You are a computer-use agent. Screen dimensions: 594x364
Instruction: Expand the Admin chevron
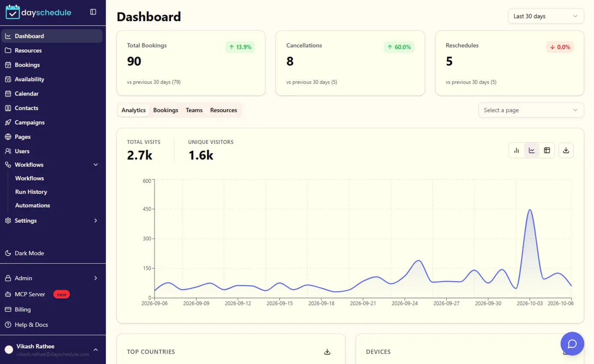point(96,278)
